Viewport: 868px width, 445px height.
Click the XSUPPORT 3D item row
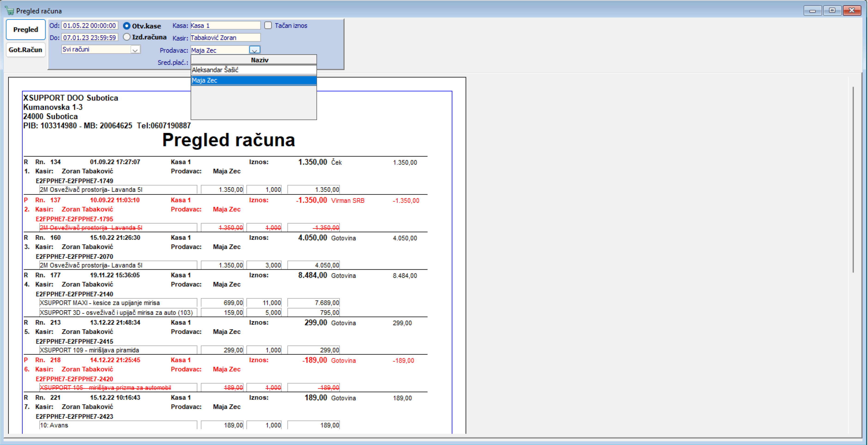(189, 312)
